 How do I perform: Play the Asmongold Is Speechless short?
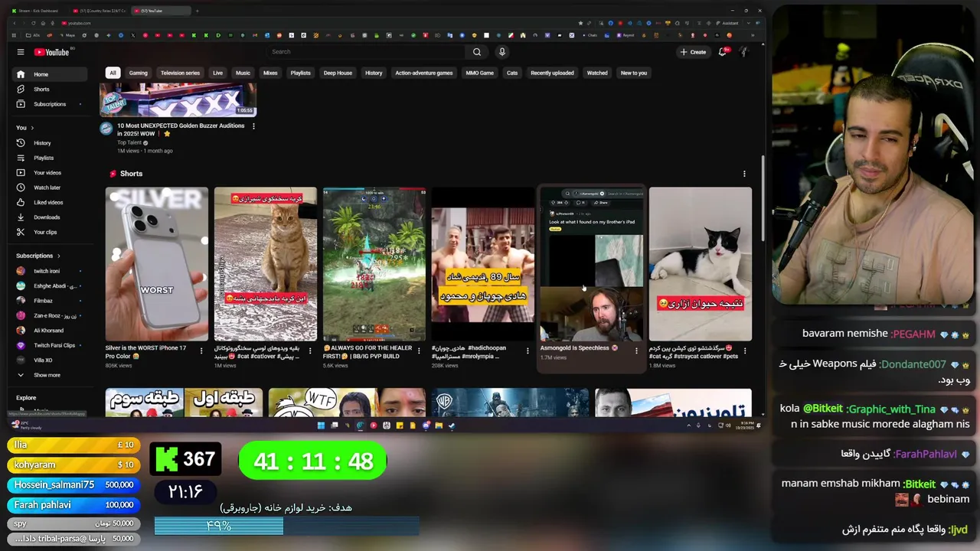pos(592,264)
